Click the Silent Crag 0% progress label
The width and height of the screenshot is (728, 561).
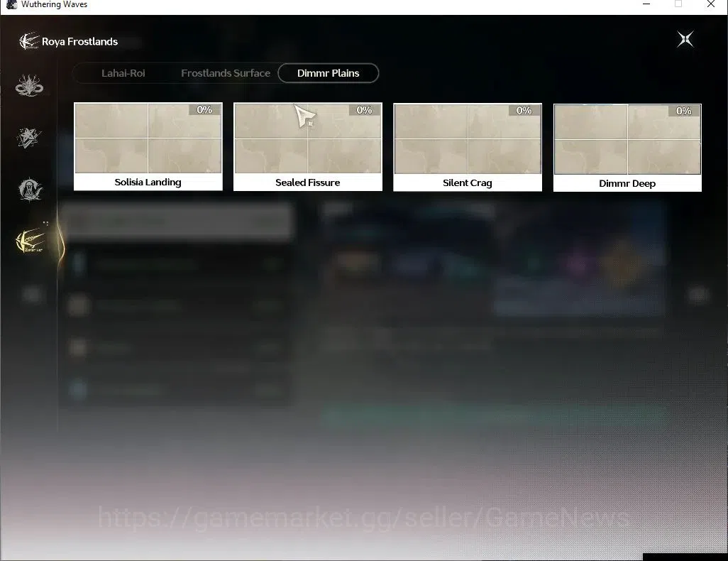click(x=524, y=111)
